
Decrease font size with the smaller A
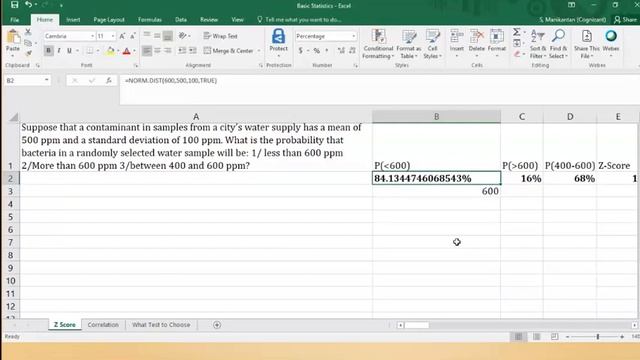(133, 36)
